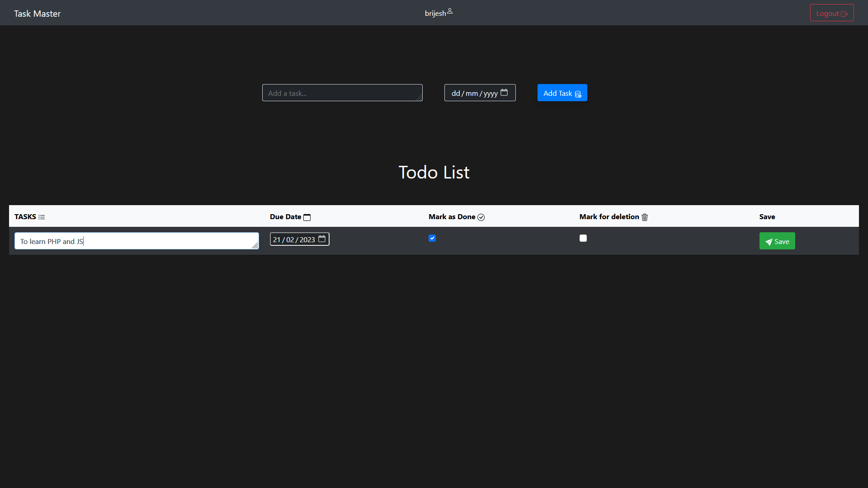The image size is (868, 488).
Task: Click the TASKS list icon in header
Action: point(42,217)
